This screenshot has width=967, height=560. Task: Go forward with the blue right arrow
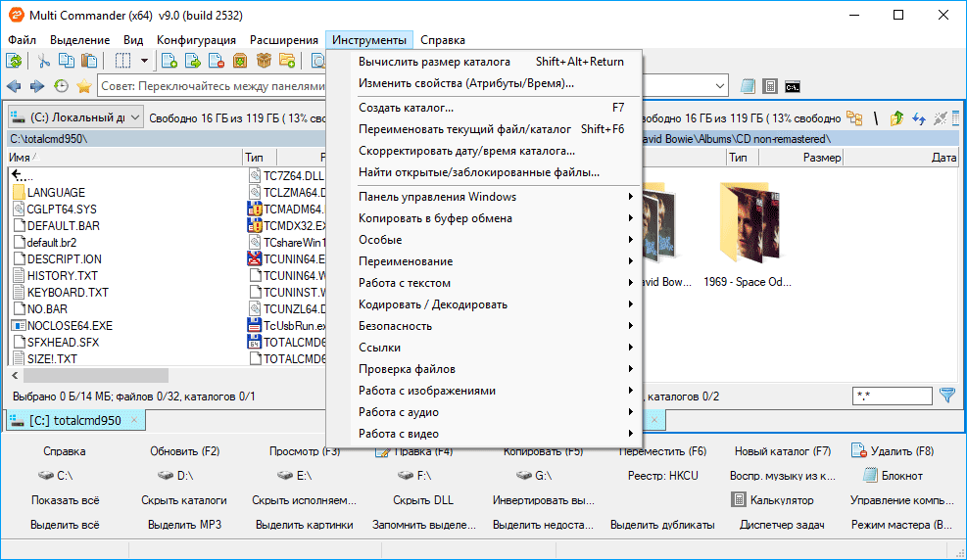[37, 86]
